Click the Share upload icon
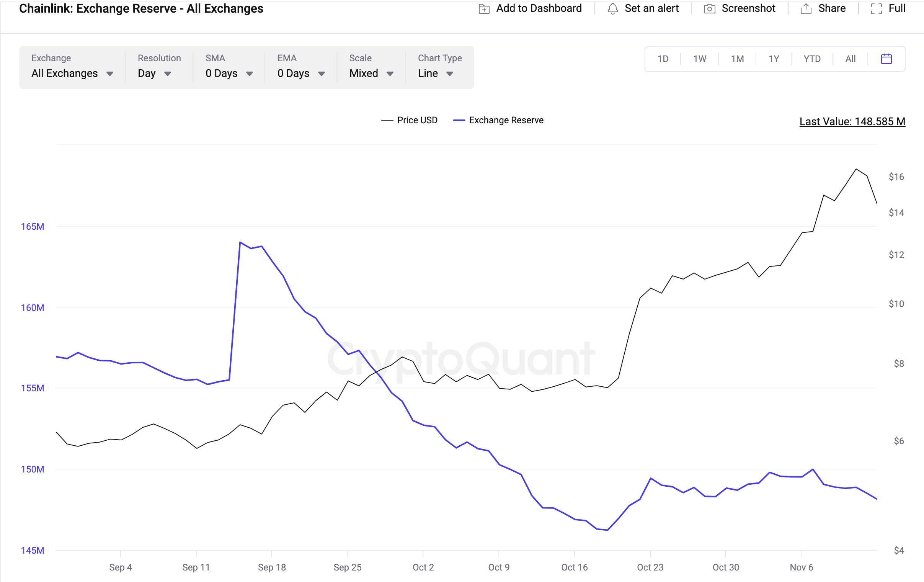The image size is (924, 582). coord(805,9)
